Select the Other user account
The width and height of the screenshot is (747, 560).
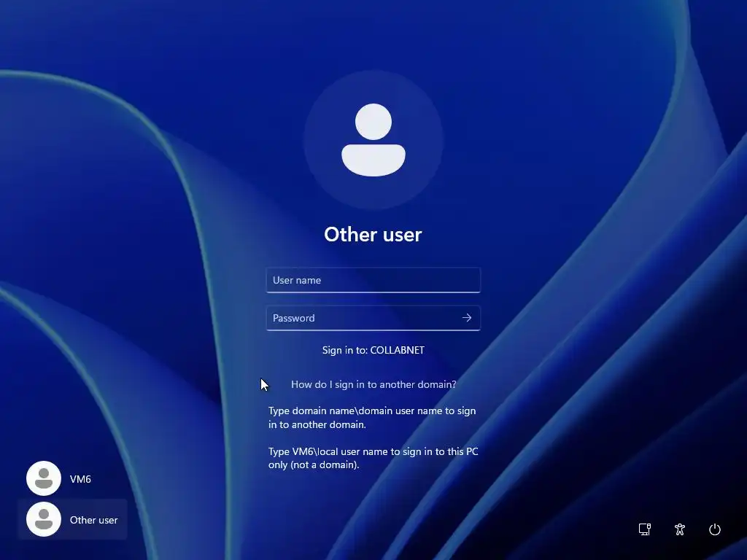click(x=72, y=519)
